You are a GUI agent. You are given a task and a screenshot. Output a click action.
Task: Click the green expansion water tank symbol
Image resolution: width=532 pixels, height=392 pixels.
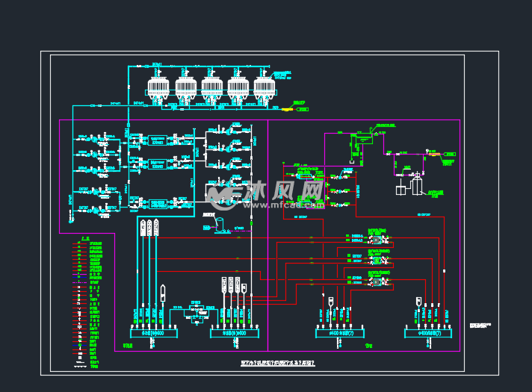coord(364,138)
